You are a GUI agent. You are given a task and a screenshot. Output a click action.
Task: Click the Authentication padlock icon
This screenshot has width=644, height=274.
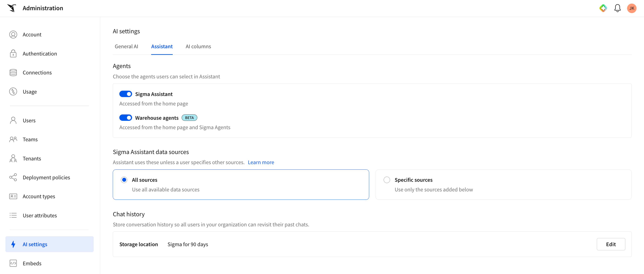13,53
